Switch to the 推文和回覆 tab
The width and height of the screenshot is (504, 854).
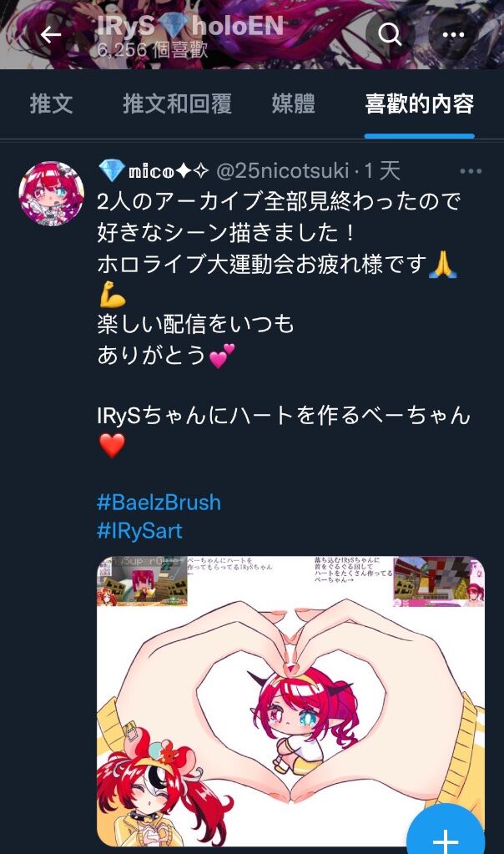coord(178,104)
